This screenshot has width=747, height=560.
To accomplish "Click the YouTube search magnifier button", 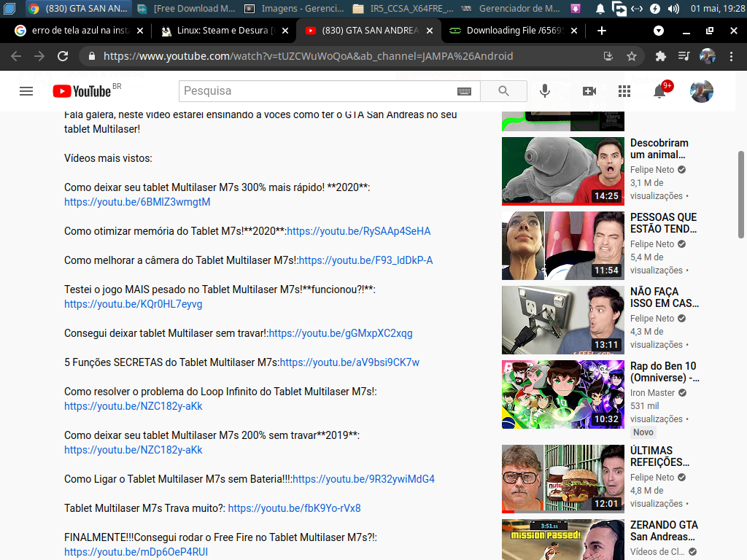I will (503, 91).
